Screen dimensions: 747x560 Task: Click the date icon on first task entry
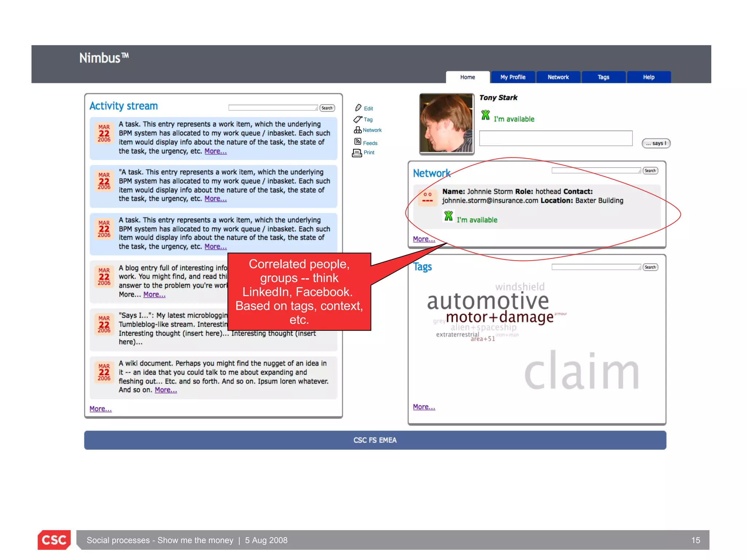pos(104,133)
